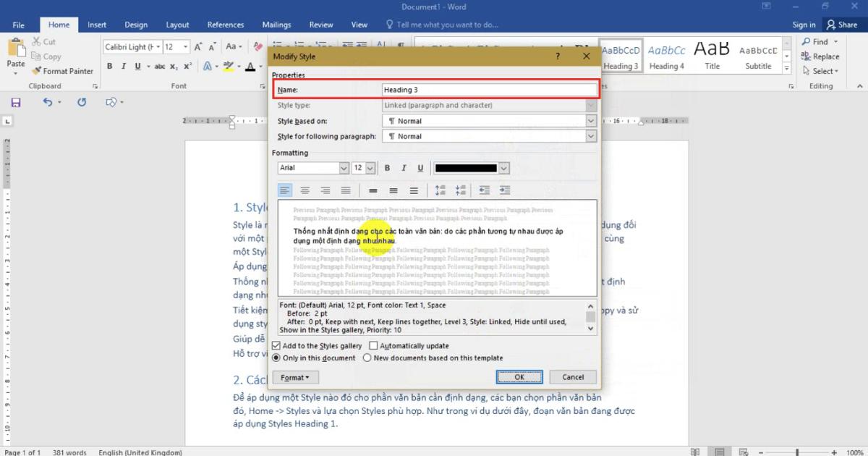Select New documents based on this template
Screen dimensions: 868x456
[x=367, y=358]
